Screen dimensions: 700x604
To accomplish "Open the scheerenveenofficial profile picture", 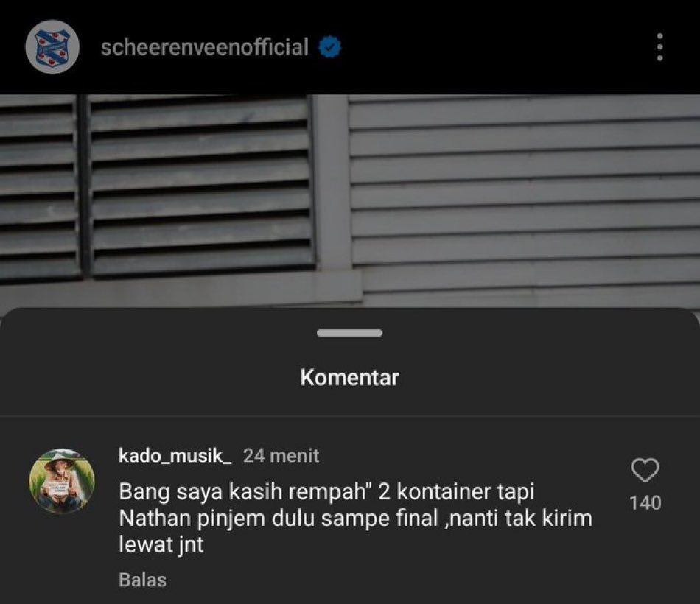I will point(52,47).
